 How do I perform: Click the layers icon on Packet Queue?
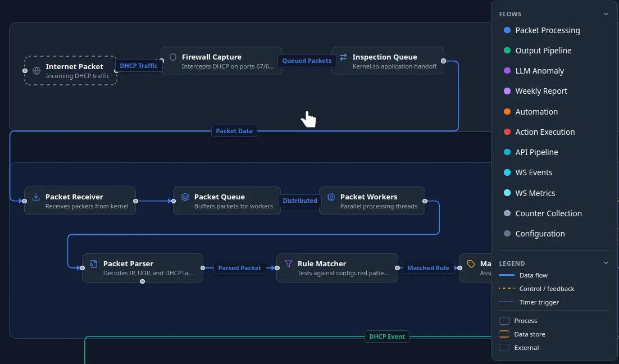coord(185,197)
